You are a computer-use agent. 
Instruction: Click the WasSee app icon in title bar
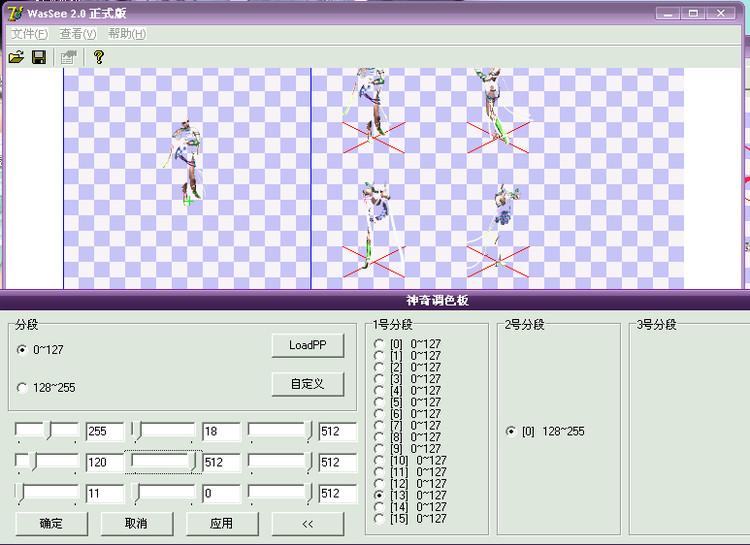point(15,13)
